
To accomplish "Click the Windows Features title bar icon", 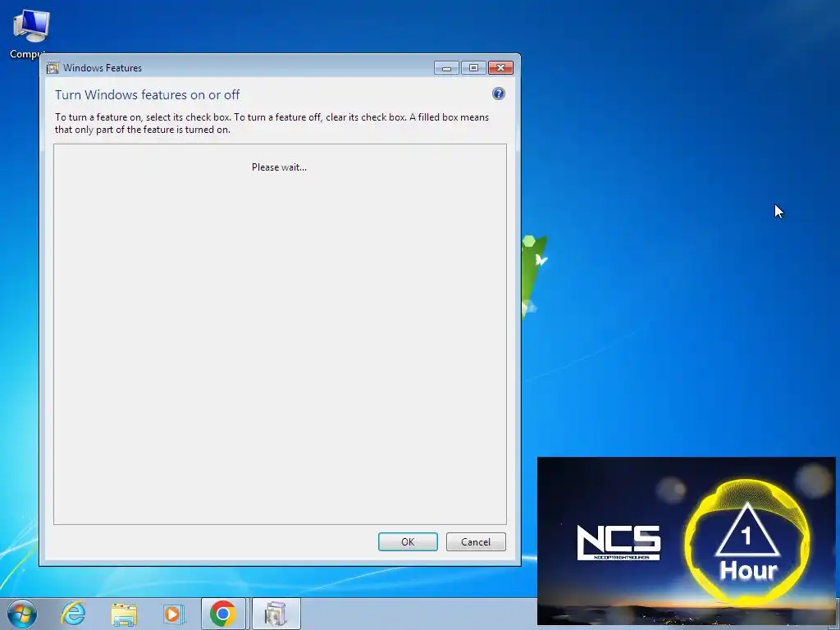I will point(52,68).
